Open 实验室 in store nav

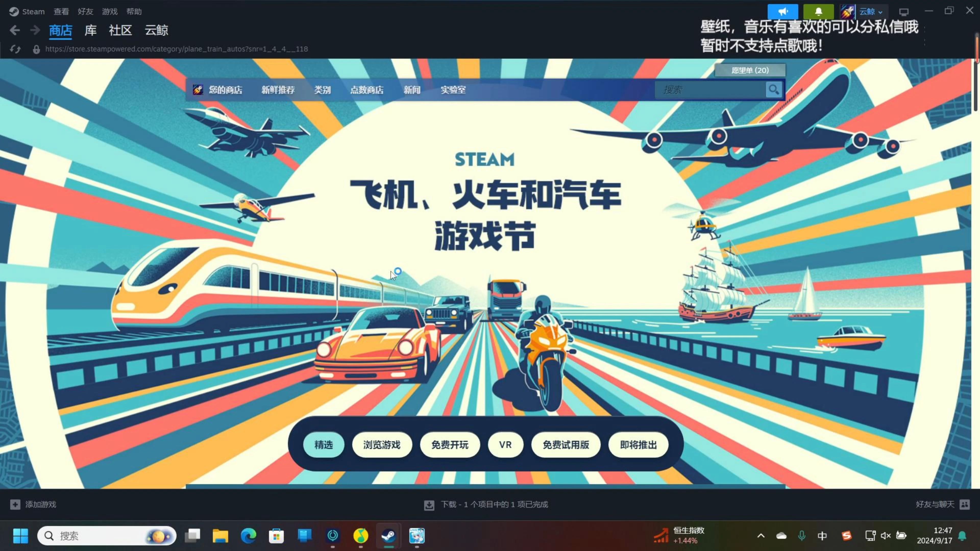[453, 90]
